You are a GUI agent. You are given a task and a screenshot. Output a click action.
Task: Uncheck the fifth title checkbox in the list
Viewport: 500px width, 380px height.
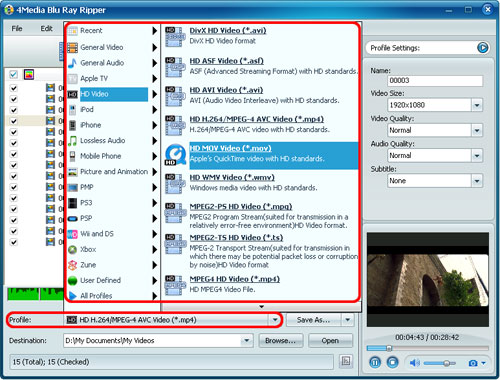[x=14, y=132]
